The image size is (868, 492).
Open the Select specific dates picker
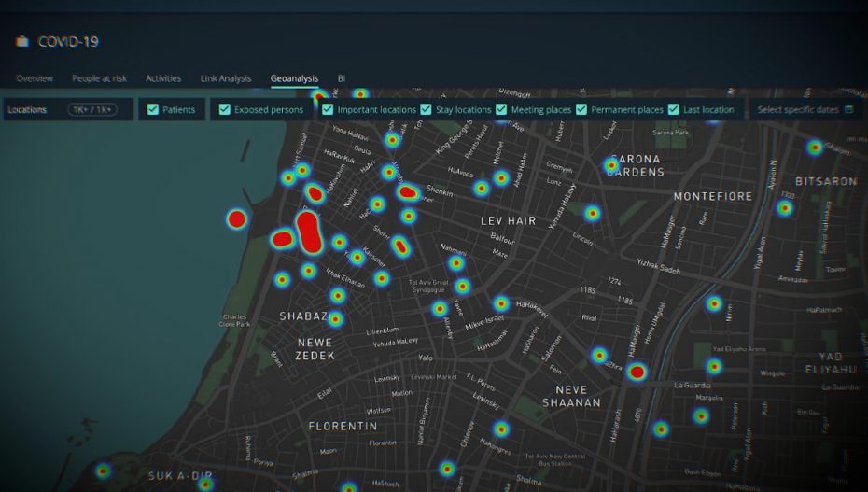point(798,110)
